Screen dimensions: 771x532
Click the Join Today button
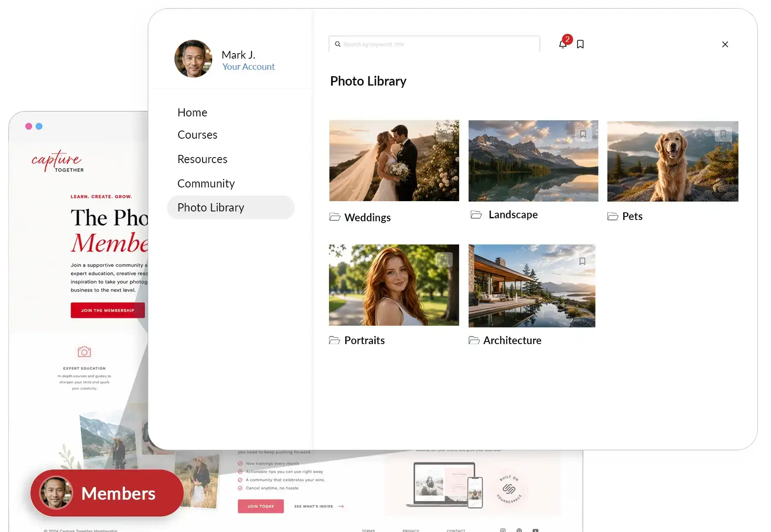260,506
